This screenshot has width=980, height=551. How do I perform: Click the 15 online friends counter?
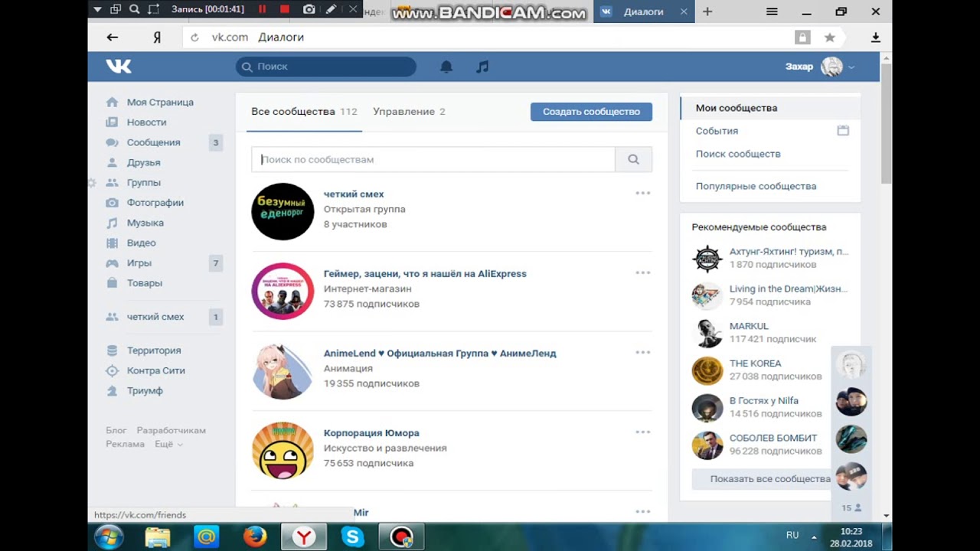(x=851, y=507)
